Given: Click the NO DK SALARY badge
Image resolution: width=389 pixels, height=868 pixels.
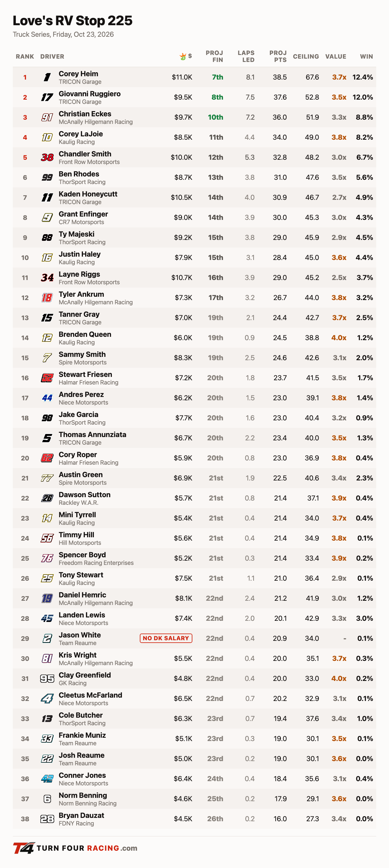Looking at the screenshot, I should 166,638.
